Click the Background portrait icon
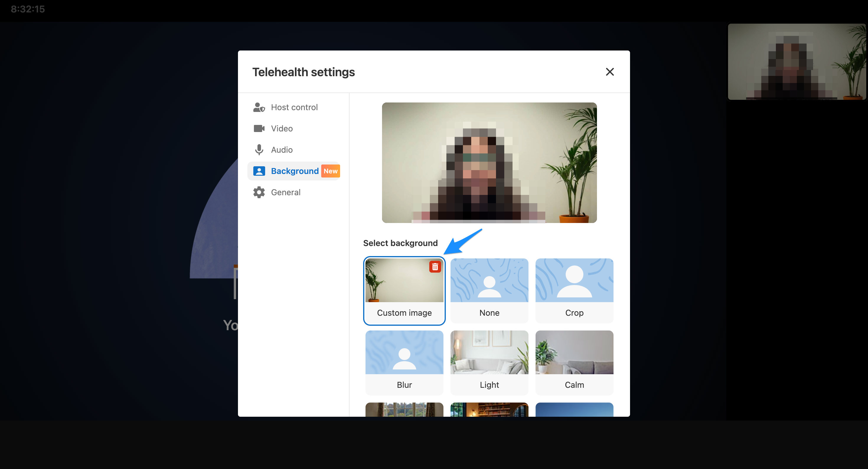 [x=259, y=171]
